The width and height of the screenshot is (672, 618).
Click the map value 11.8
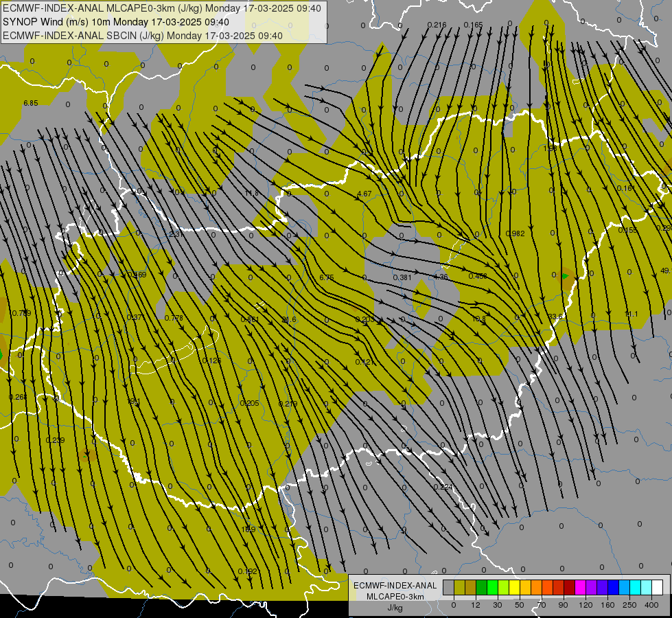coord(252,193)
